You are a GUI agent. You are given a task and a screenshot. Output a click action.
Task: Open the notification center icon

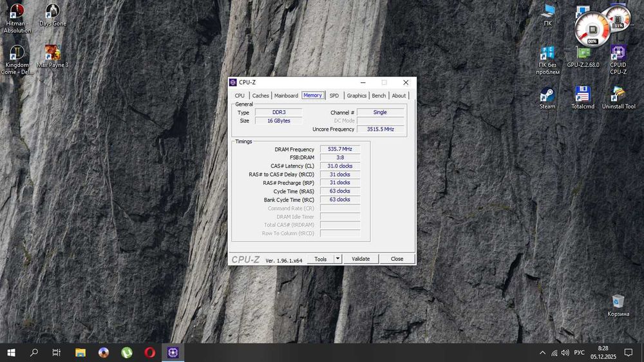click(629, 352)
